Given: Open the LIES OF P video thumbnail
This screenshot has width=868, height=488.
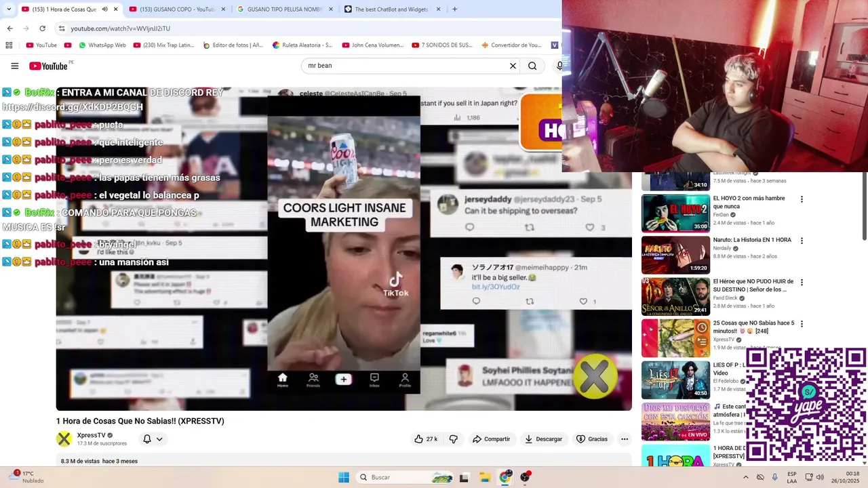Looking at the screenshot, I should pyautogui.click(x=675, y=380).
